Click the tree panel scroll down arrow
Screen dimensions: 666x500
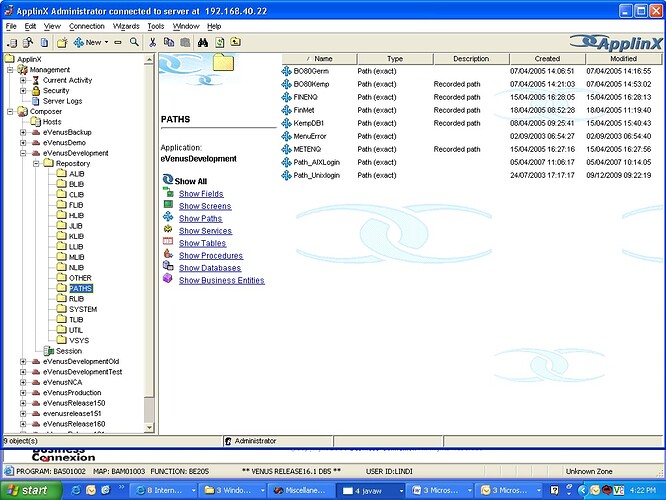pos(149,427)
